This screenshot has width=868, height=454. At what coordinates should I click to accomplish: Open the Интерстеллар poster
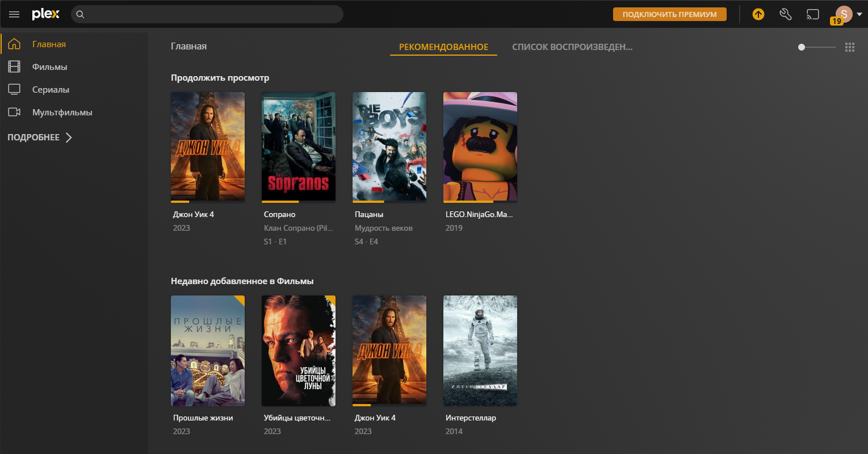click(480, 350)
